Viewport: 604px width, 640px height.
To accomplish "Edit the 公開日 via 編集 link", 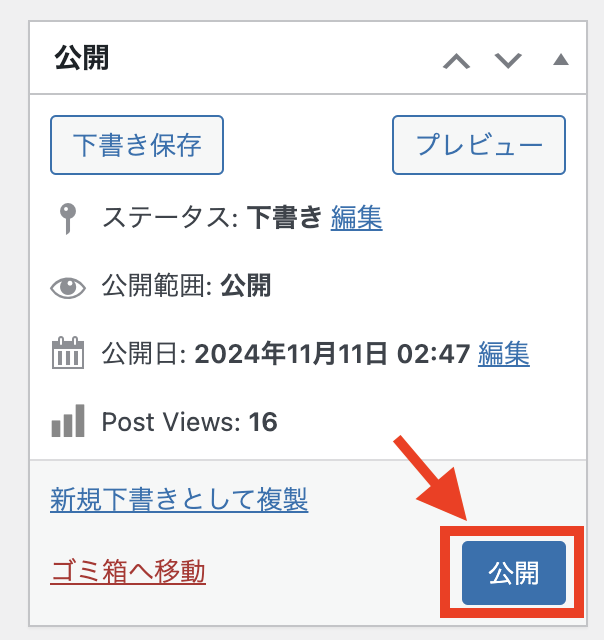I will coord(504,353).
